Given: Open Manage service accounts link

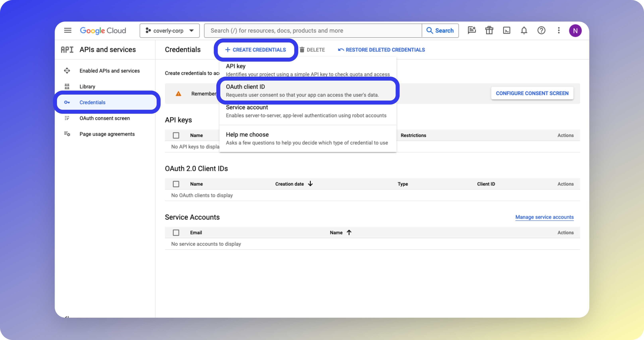Looking at the screenshot, I should coord(544,217).
